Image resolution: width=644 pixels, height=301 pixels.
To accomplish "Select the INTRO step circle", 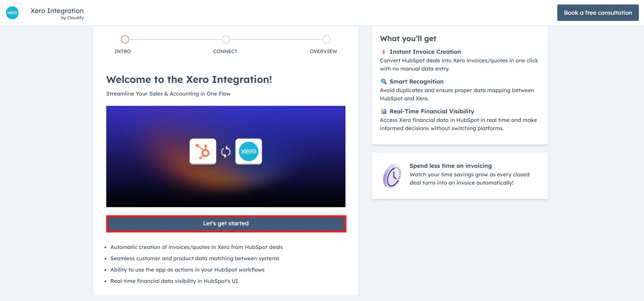I will [125, 39].
